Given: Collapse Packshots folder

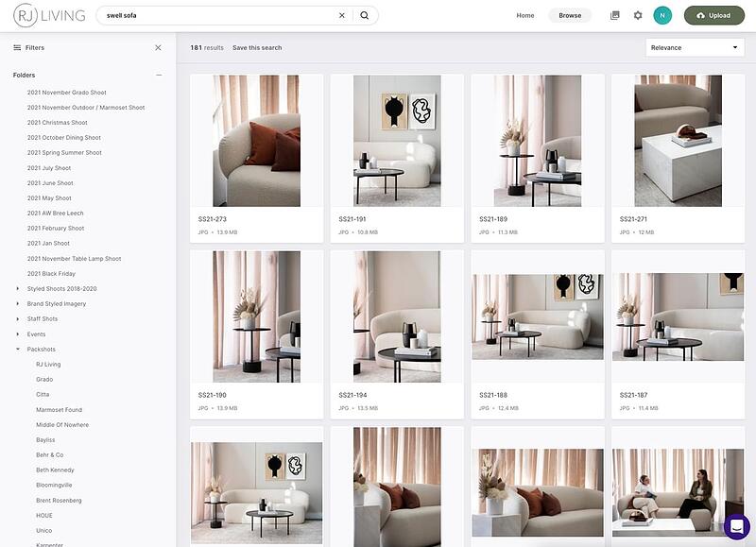Looking at the screenshot, I should 18,349.
